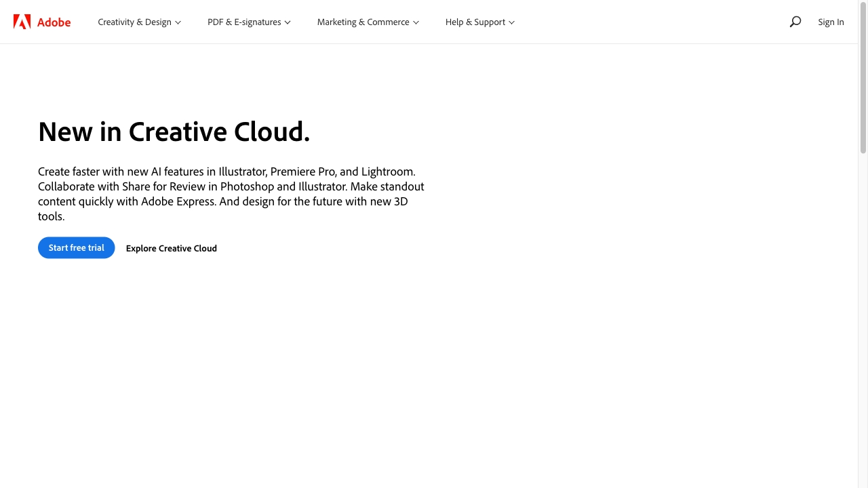The width and height of the screenshot is (868, 488).
Task: Click the words Premiere Pro in the description
Action: (x=302, y=171)
